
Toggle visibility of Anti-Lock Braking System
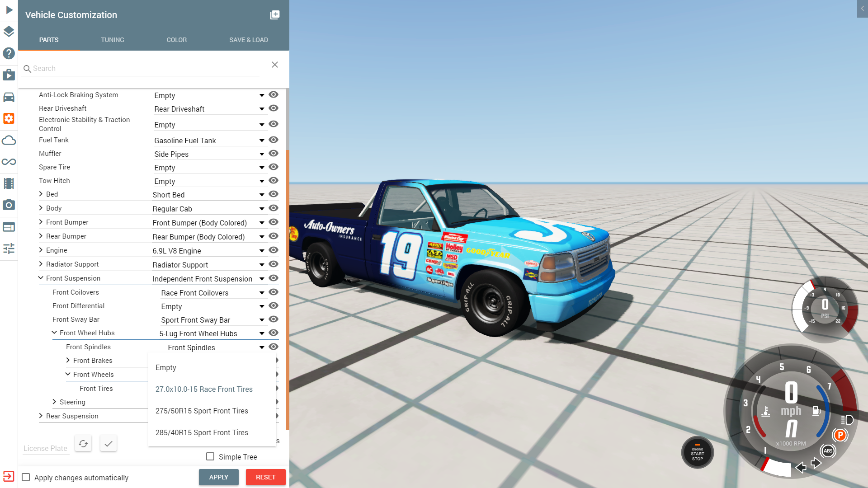[x=274, y=95]
